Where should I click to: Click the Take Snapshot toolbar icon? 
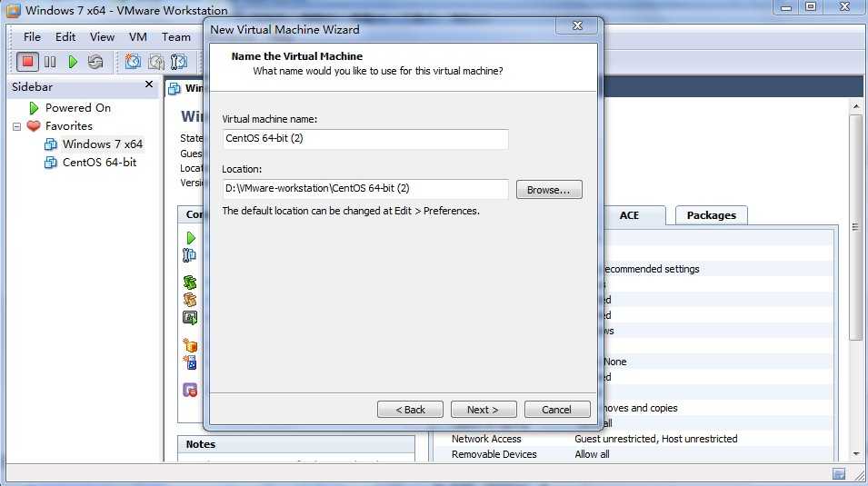(x=133, y=62)
